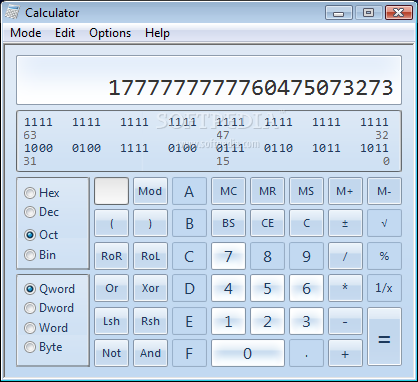
Task: Click the octal result display field
Action: 209,80
